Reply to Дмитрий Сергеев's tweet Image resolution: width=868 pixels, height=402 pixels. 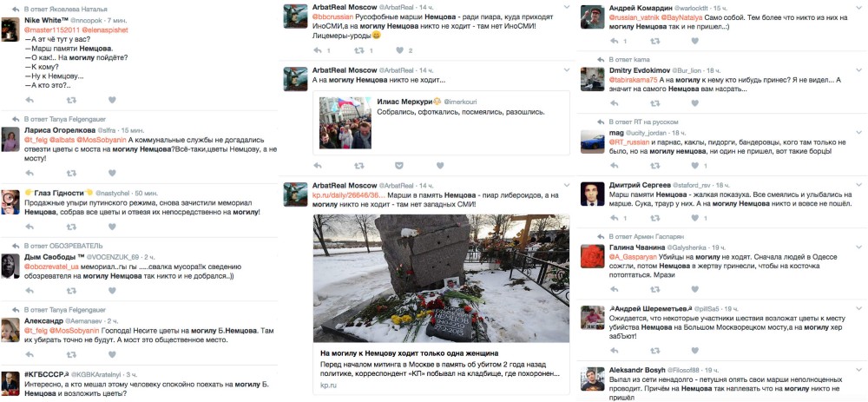tap(614, 218)
